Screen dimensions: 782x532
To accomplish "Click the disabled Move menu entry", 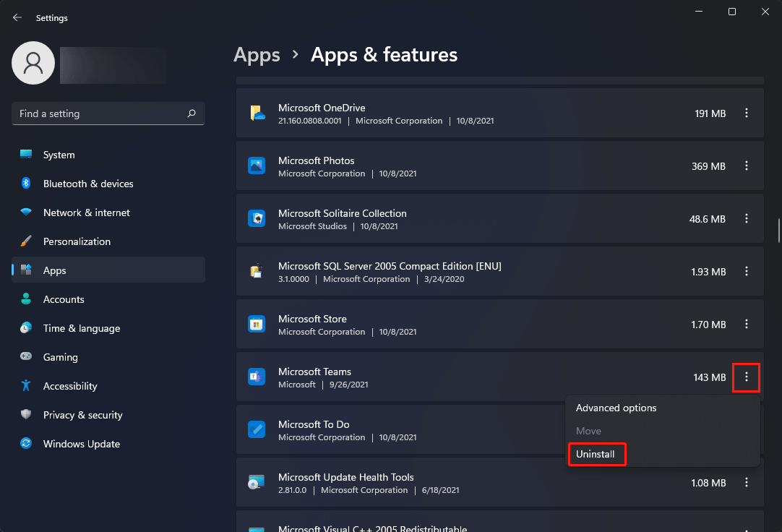I will (663, 431).
